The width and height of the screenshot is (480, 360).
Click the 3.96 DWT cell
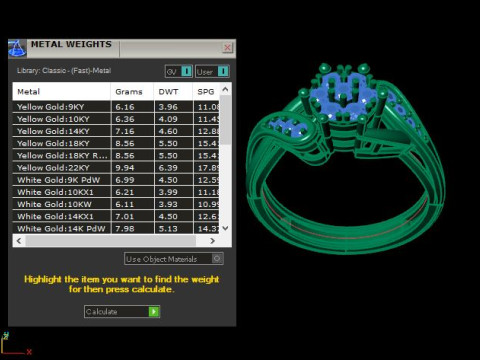174,107
